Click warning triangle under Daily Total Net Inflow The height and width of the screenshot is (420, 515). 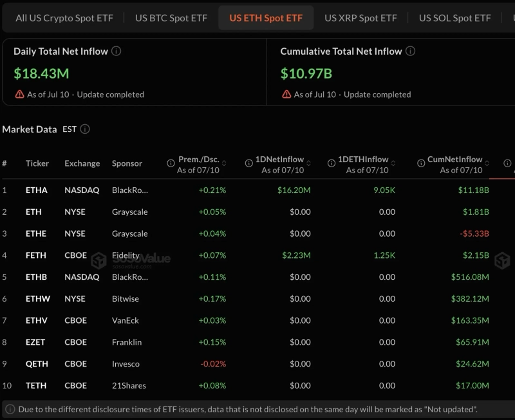pos(20,95)
